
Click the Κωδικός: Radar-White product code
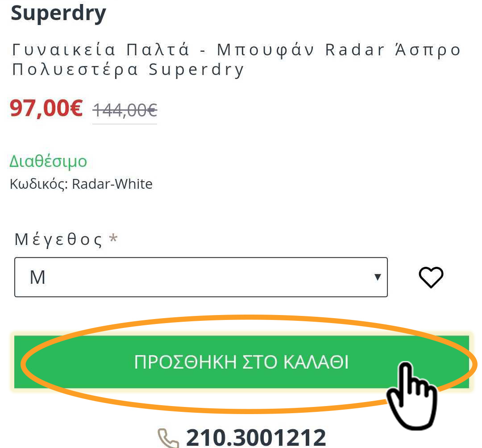(81, 184)
